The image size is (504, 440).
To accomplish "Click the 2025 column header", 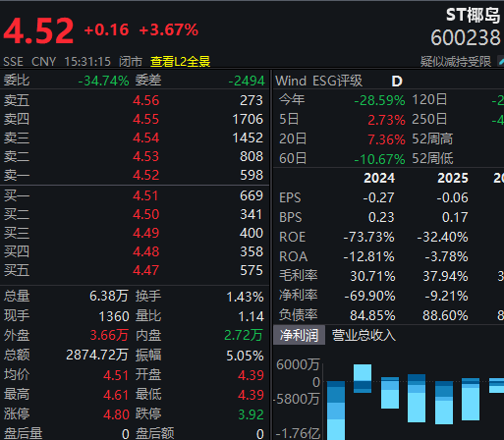I will coord(453,178).
